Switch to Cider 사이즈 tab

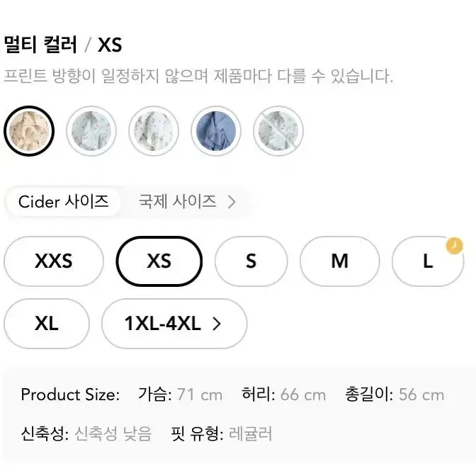coord(63,202)
